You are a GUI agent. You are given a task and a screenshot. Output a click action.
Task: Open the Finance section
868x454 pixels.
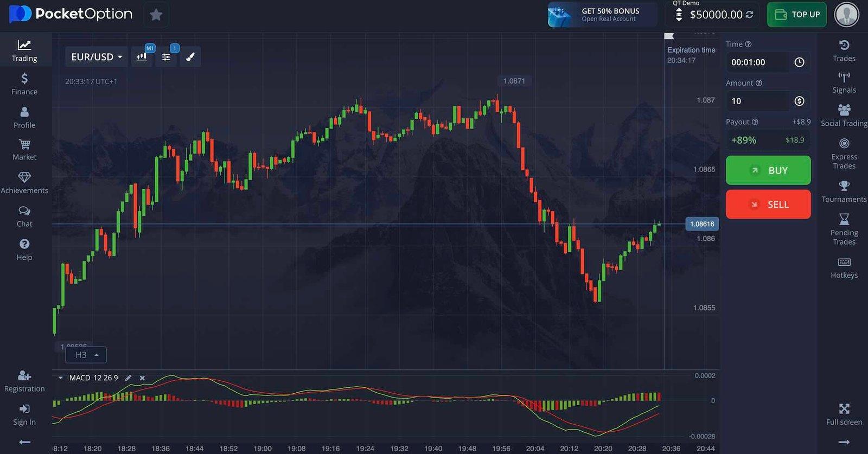[24, 84]
